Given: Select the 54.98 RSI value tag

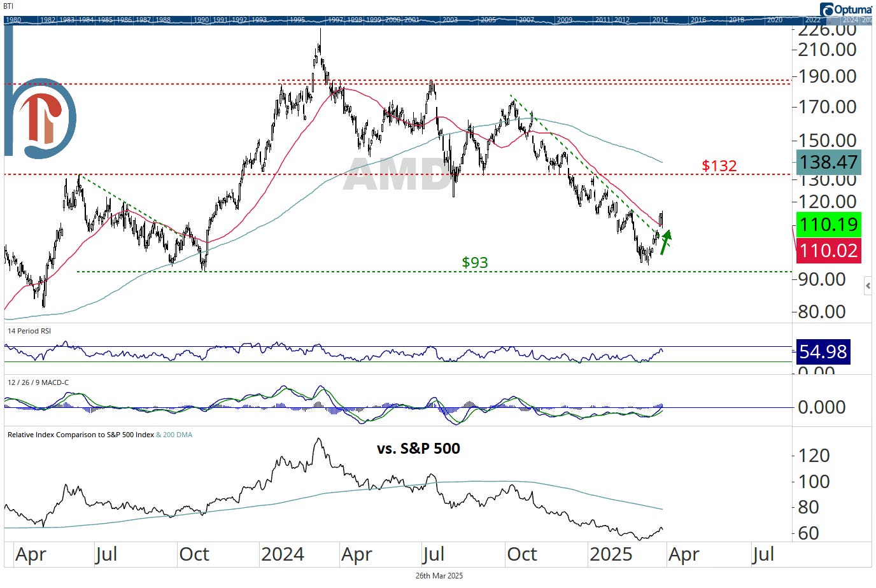Looking at the screenshot, I should [x=823, y=352].
